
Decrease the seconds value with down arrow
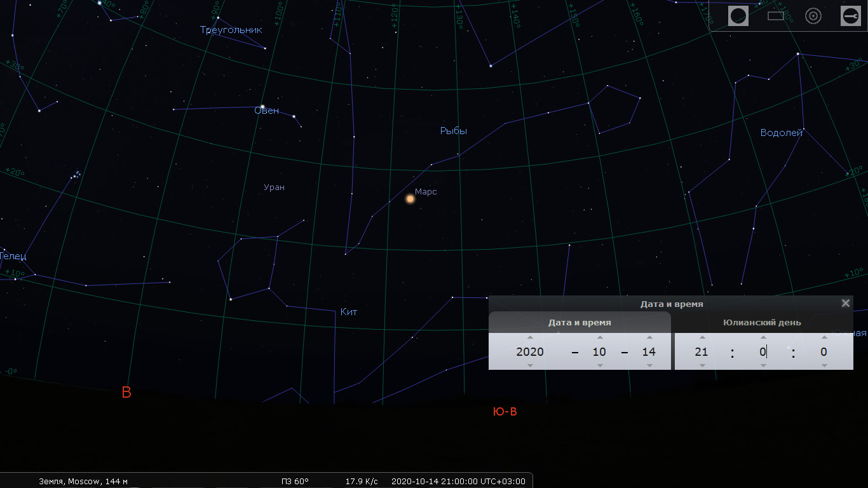[824, 365]
